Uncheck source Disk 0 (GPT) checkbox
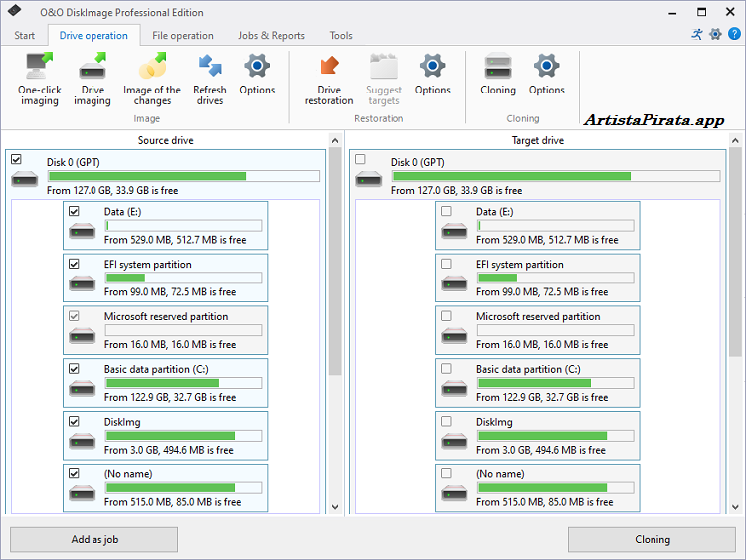 click(x=16, y=159)
